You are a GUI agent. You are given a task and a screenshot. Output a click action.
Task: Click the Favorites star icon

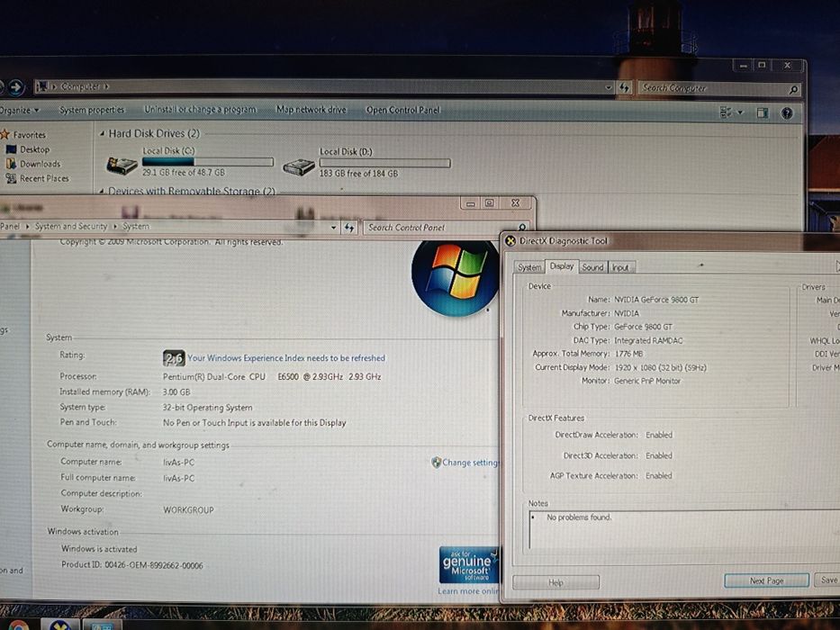[x=5, y=134]
